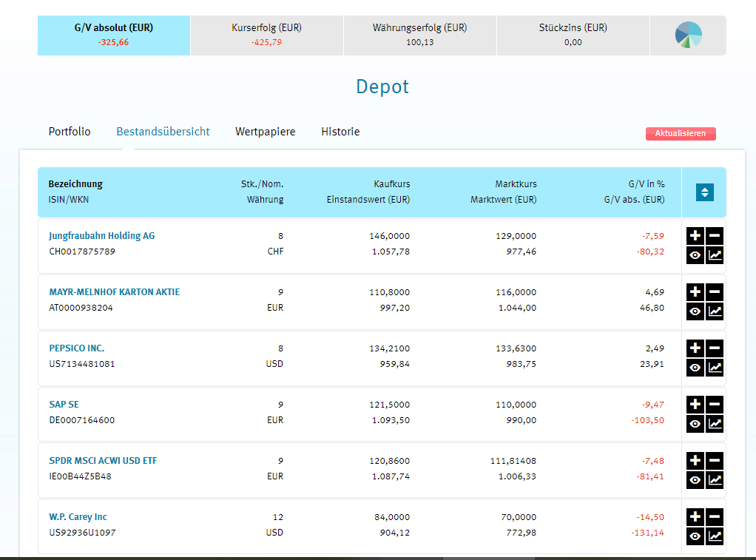Image resolution: width=756 pixels, height=560 pixels.
Task: Click plus icon for SAP SE
Action: pyautogui.click(x=695, y=404)
